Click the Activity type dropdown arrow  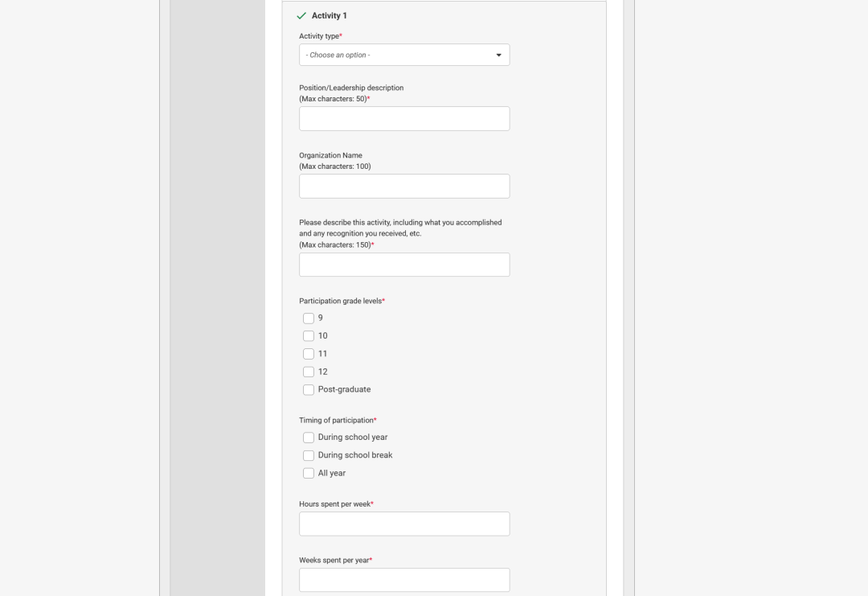(498, 55)
